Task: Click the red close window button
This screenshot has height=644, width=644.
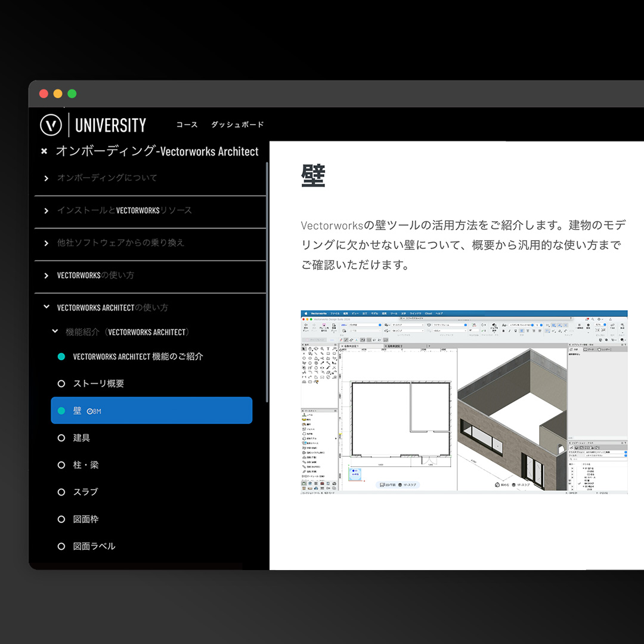Action: (x=44, y=94)
